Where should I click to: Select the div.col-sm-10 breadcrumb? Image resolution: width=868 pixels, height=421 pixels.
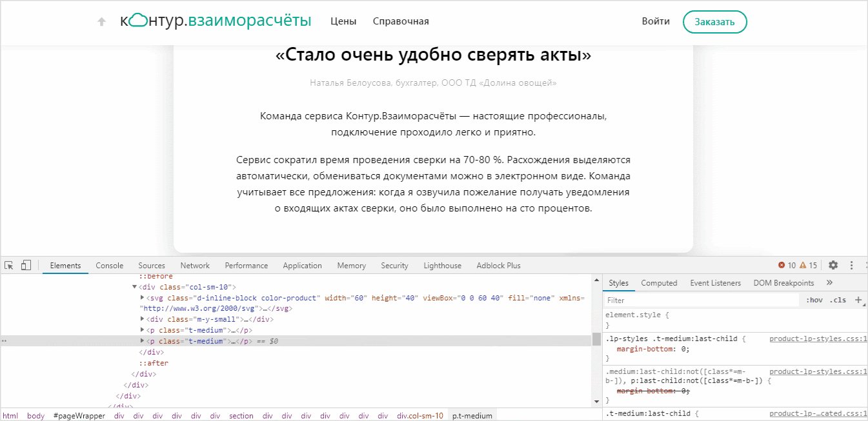tap(420, 416)
